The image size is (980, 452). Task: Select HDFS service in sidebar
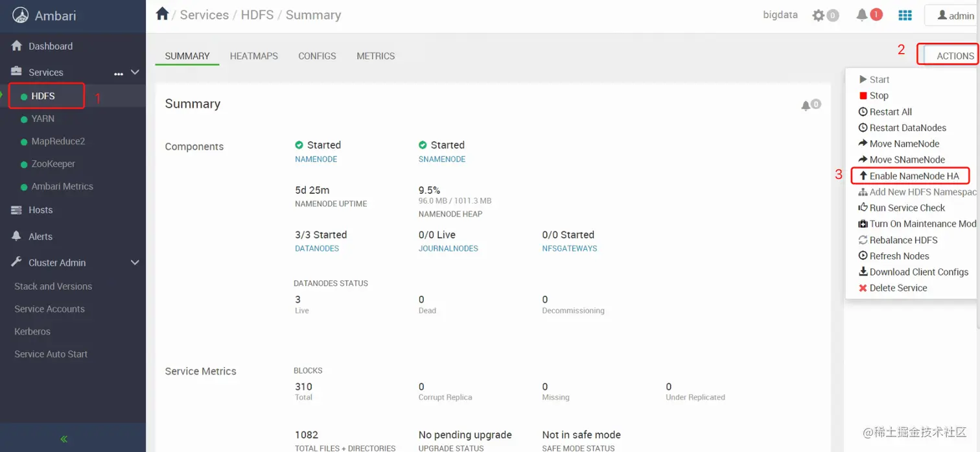point(43,96)
